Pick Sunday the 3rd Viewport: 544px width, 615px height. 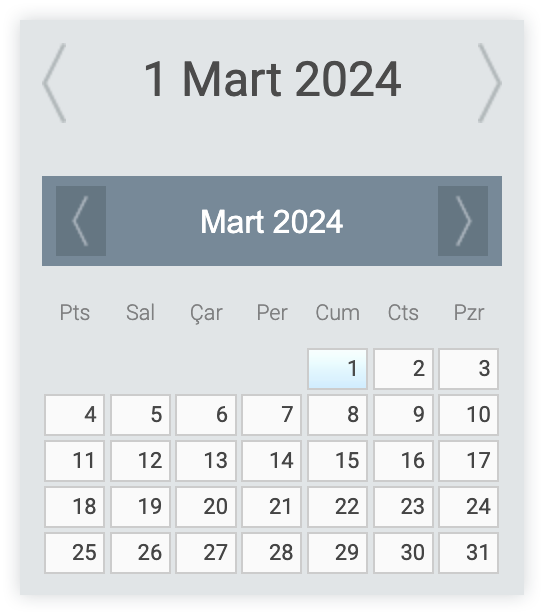click(x=468, y=369)
